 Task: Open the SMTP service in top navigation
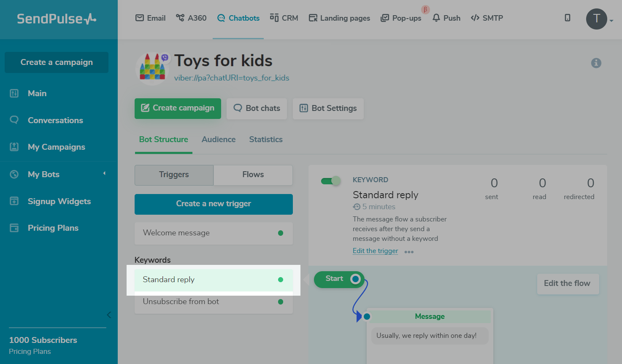tap(487, 18)
